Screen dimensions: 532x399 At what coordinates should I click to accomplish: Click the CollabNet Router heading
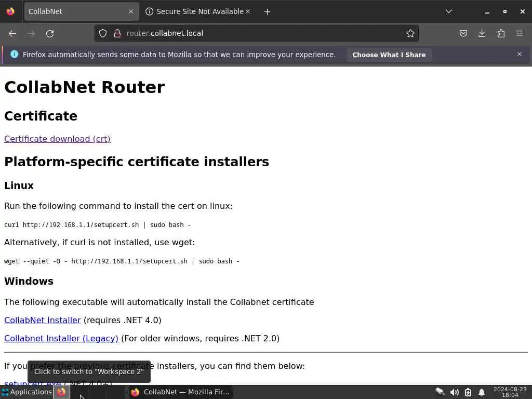point(85,87)
